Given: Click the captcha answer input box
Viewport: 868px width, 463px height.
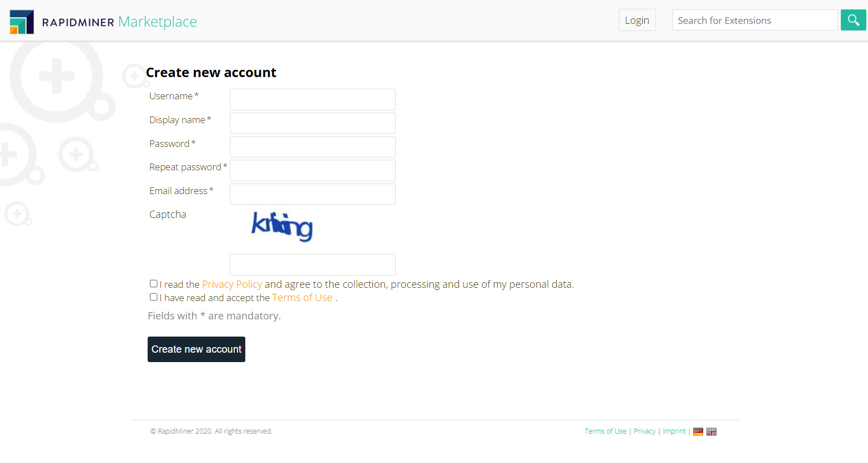Looking at the screenshot, I should pyautogui.click(x=312, y=264).
